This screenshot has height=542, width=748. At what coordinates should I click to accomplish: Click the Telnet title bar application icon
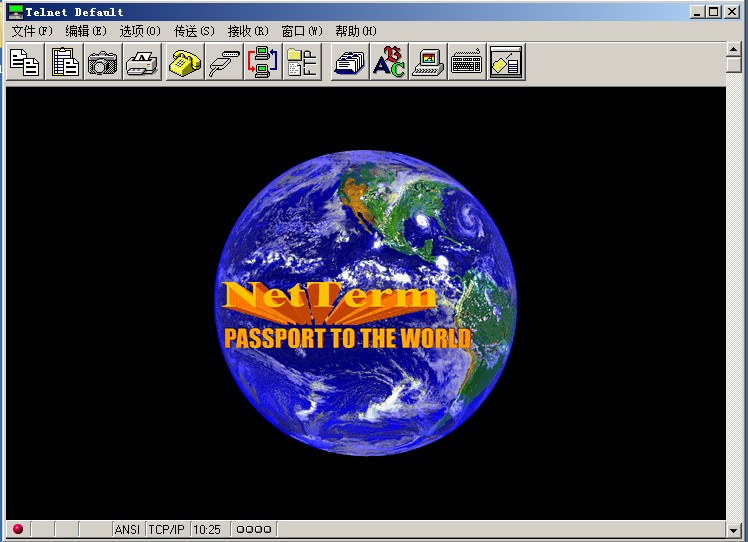point(16,11)
